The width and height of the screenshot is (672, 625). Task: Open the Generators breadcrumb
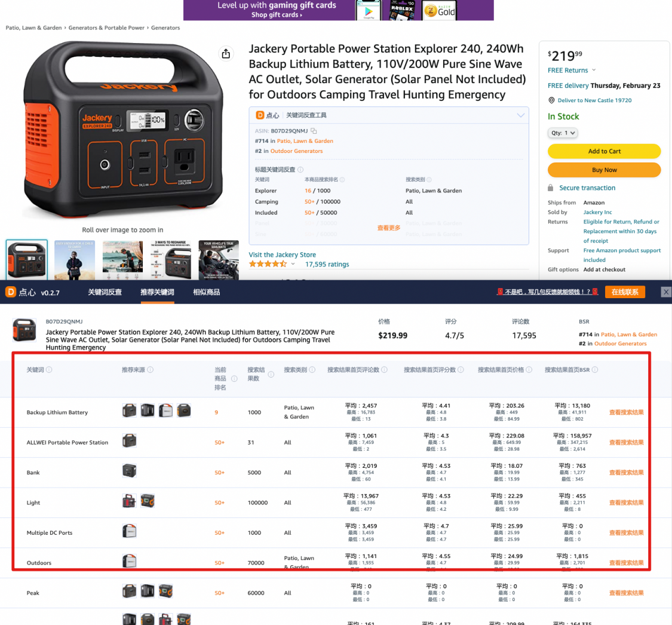tap(165, 28)
